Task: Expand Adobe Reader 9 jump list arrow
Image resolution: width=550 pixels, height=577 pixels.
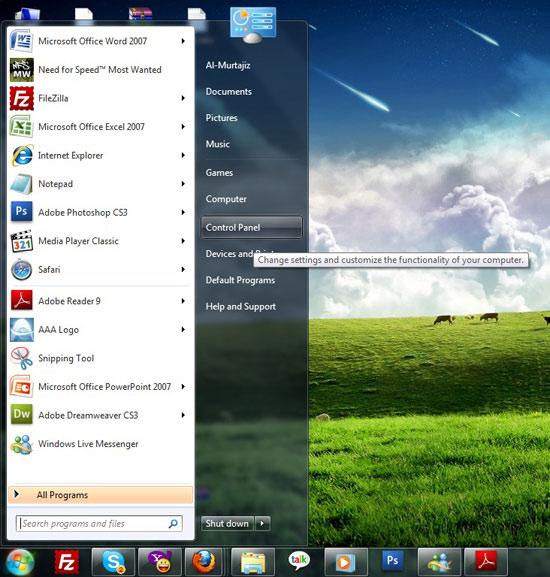Action: [183, 301]
